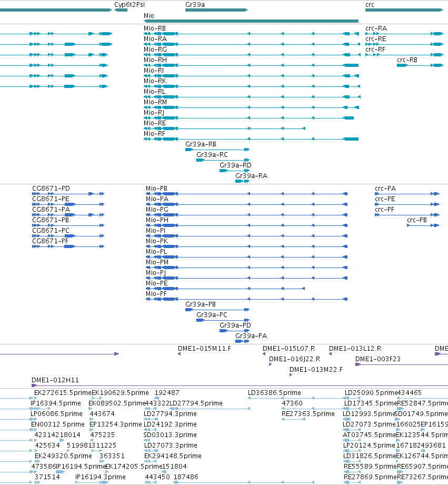
Task: Click the Gr39a-RB transcript label
Action: tap(201, 144)
